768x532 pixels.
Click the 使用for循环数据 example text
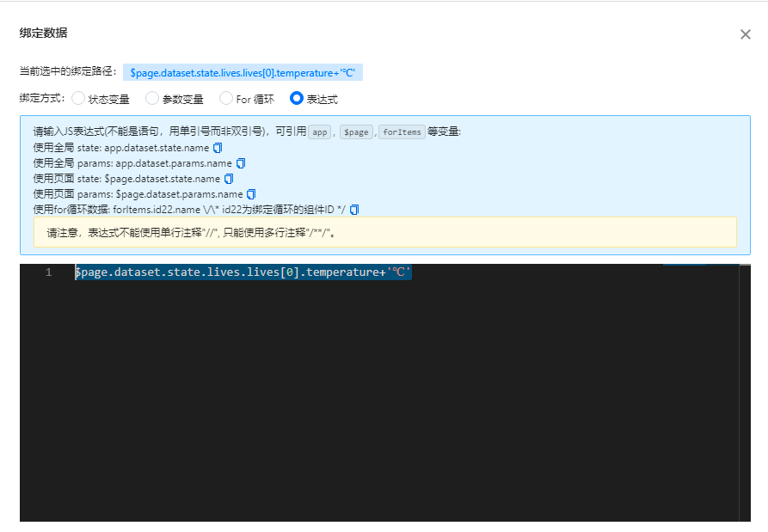click(x=189, y=210)
